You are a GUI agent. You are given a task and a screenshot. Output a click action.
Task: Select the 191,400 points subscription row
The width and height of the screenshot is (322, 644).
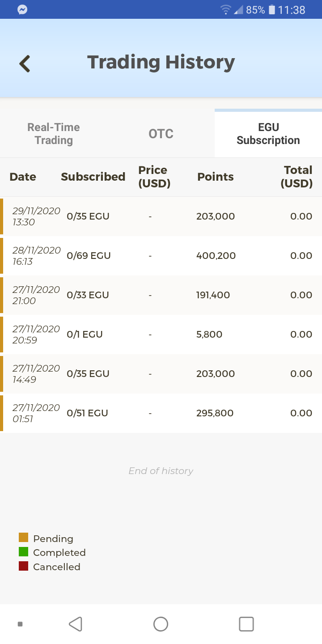pyautogui.click(x=161, y=295)
